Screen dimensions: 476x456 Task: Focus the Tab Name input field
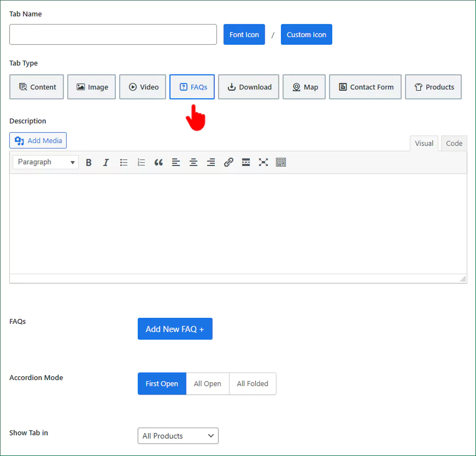[x=113, y=34]
